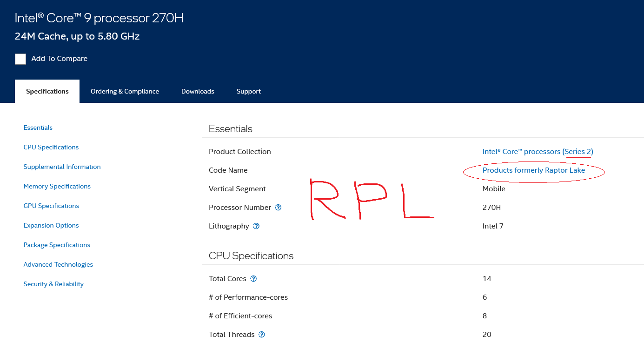Screen dimensions: 644x343
Task: Jump to CPU Specifications in the sidebar
Action: (x=51, y=147)
